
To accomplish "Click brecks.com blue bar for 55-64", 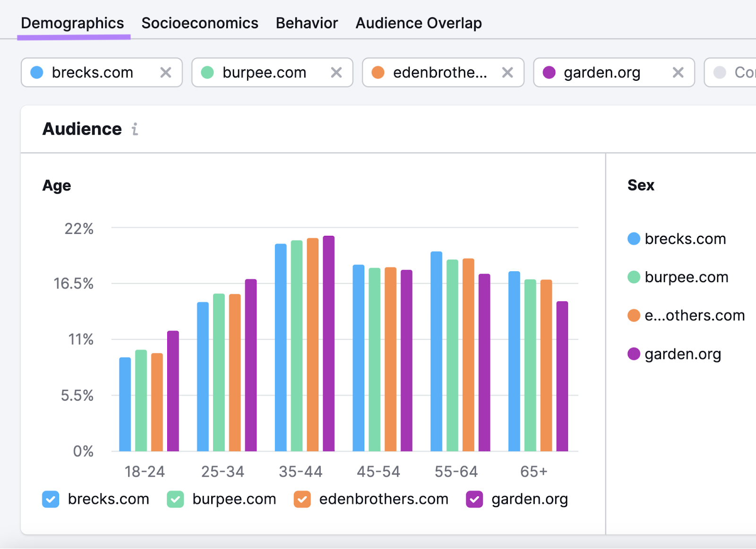I will click(x=436, y=352).
